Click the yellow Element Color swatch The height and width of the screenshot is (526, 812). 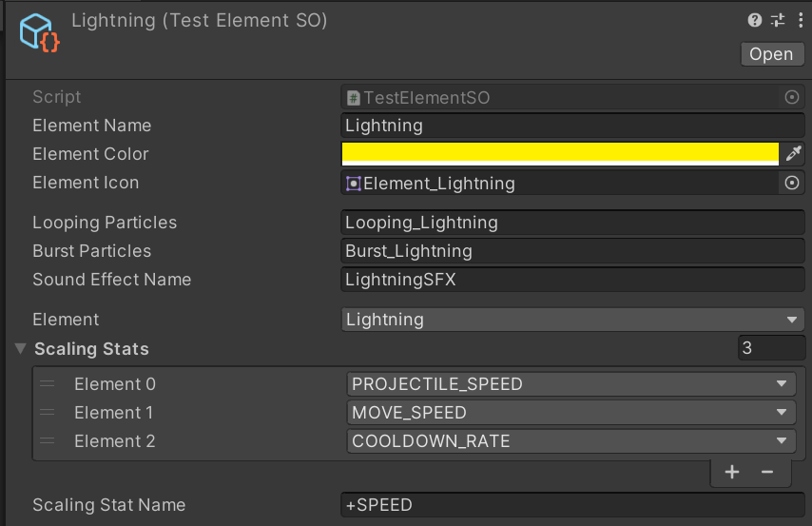point(560,153)
